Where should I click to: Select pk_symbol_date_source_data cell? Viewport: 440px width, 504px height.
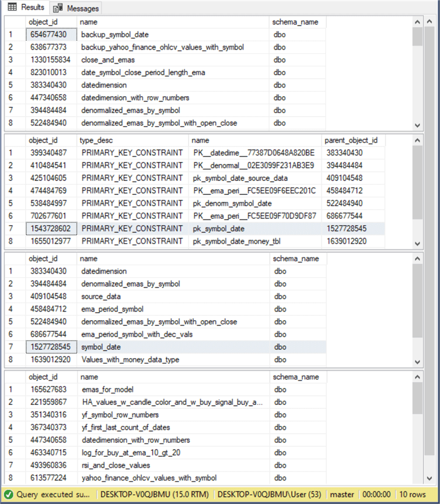(x=255, y=178)
